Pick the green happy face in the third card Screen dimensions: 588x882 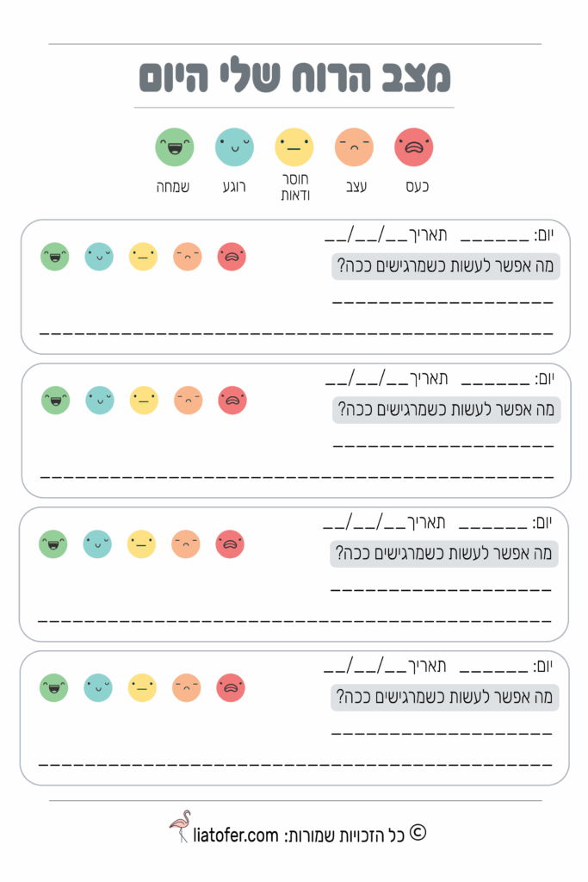point(53,544)
